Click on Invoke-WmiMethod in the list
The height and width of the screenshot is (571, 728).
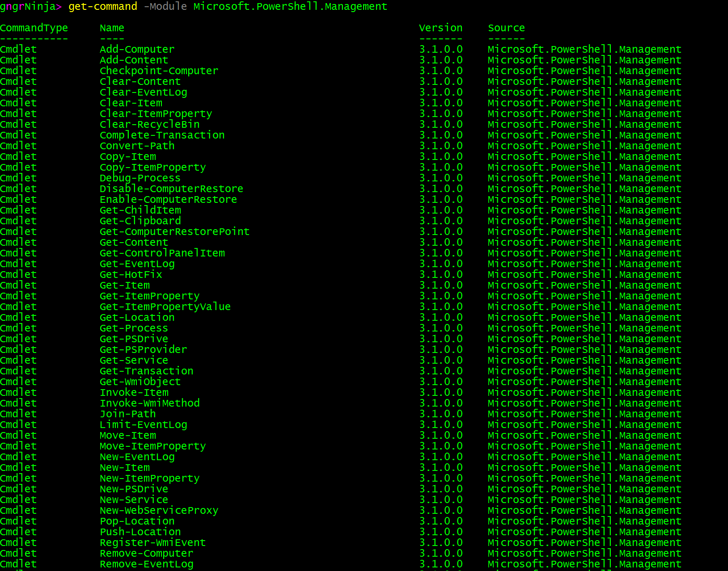[x=149, y=403]
